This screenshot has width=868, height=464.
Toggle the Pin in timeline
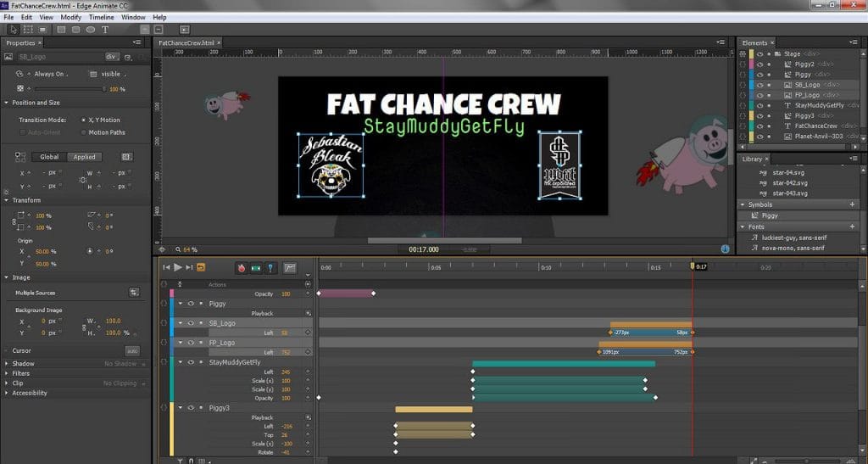coord(270,268)
